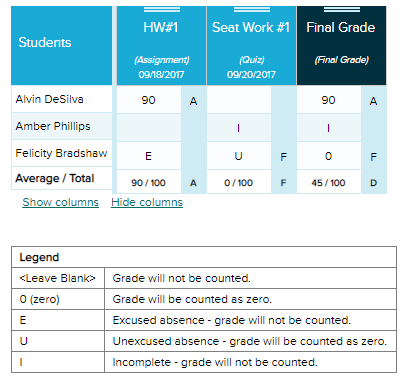405x381 pixels.
Task: Select student name Amber Phillips
Action: (x=53, y=126)
